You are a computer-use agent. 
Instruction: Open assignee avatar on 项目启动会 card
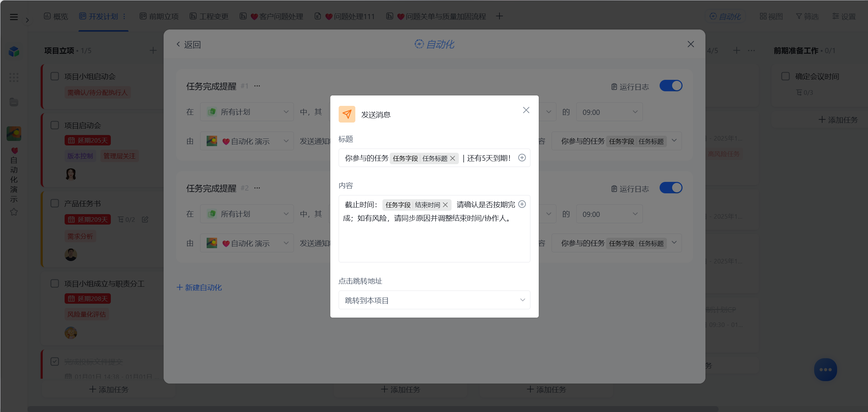point(71,174)
